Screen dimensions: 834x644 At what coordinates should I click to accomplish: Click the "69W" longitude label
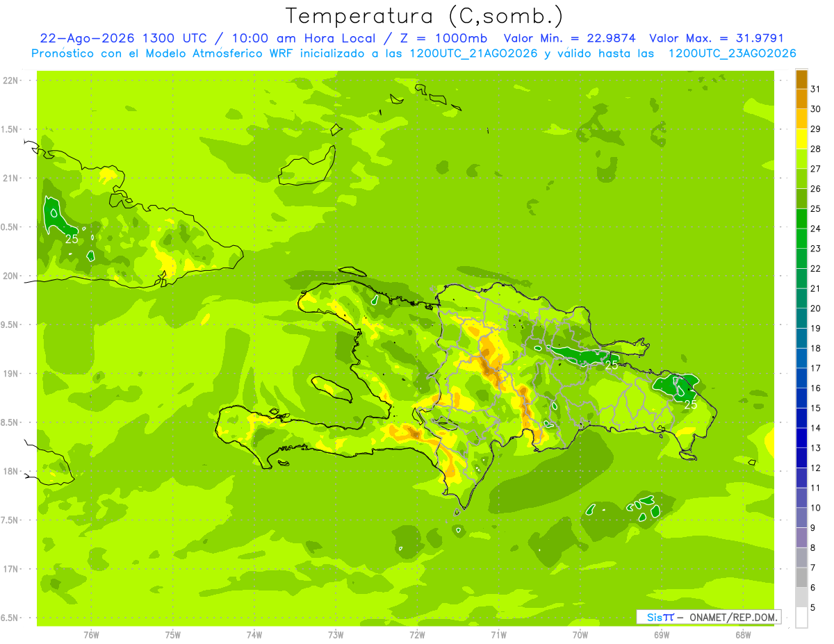[661, 634]
